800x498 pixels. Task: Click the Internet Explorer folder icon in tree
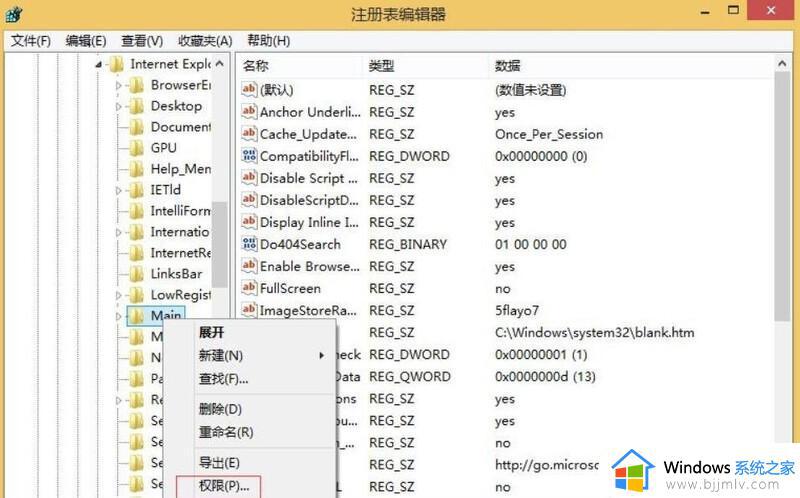[x=116, y=64]
